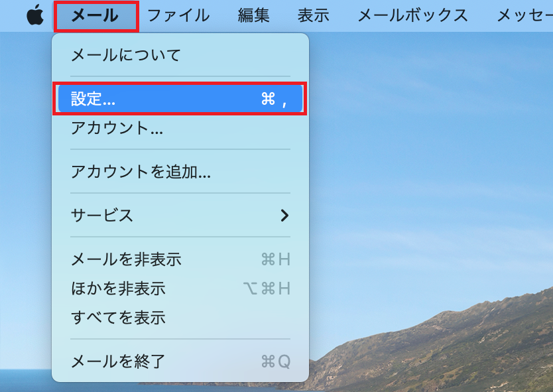Viewport: 553px width, 392px height.
Task: Choose ほかを非表示 option
Action: [180, 289]
